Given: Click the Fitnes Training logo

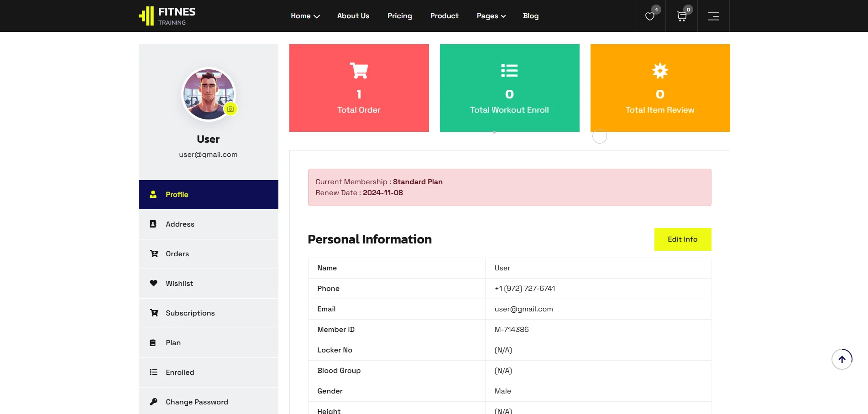Looking at the screenshot, I should 167,16.
